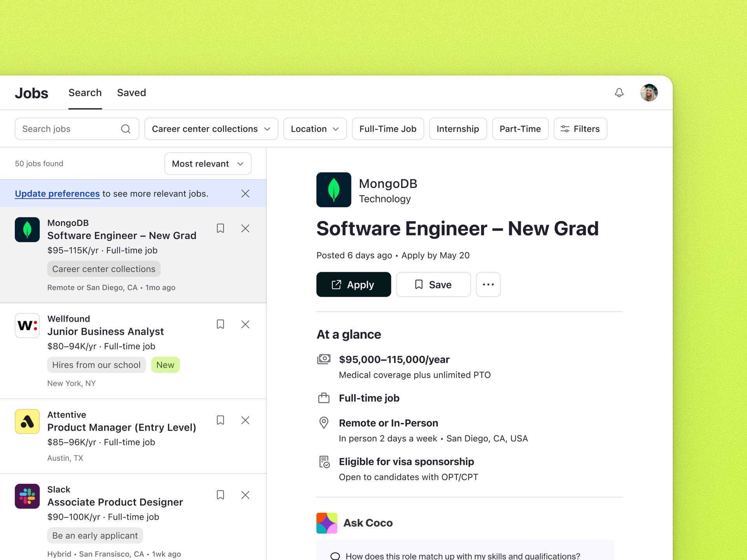This screenshot has height=560, width=747.
Task: Toggle the Part-Time filter chip
Action: [x=520, y=129]
